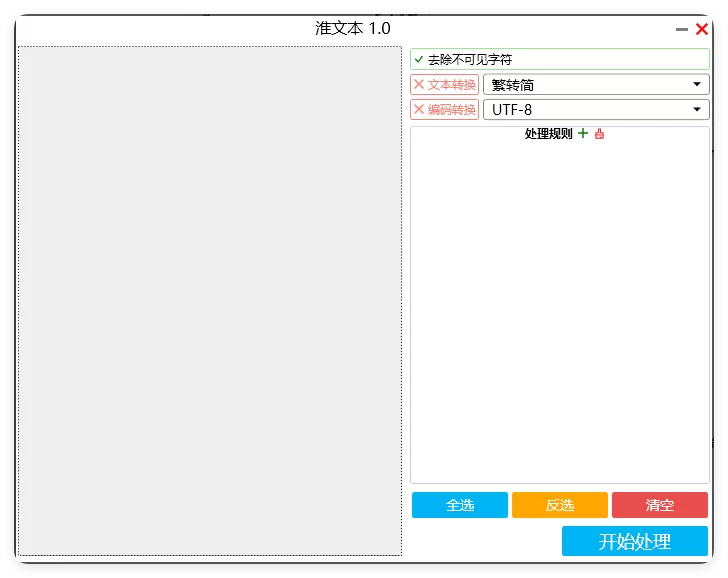Click the green checkmark beside 去除不可见字符

pos(419,60)
